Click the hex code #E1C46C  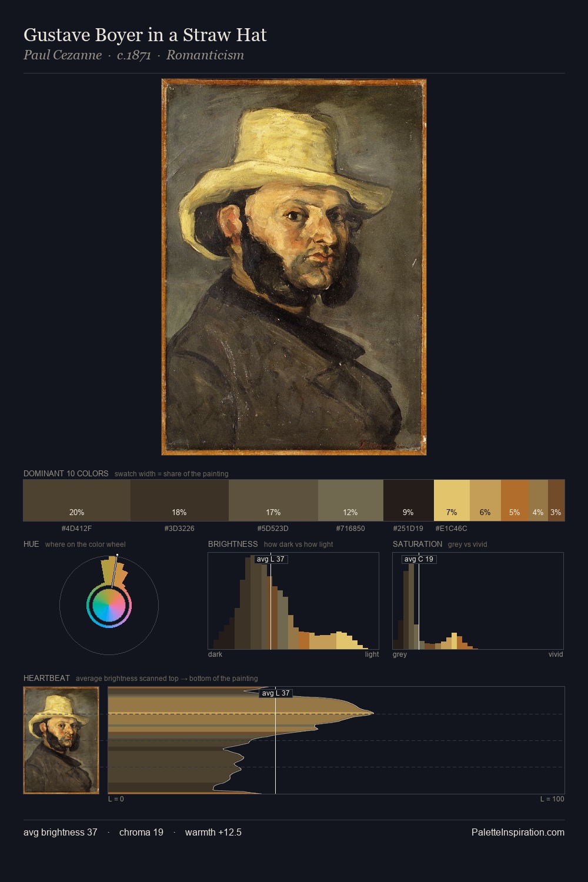(451, 529)
